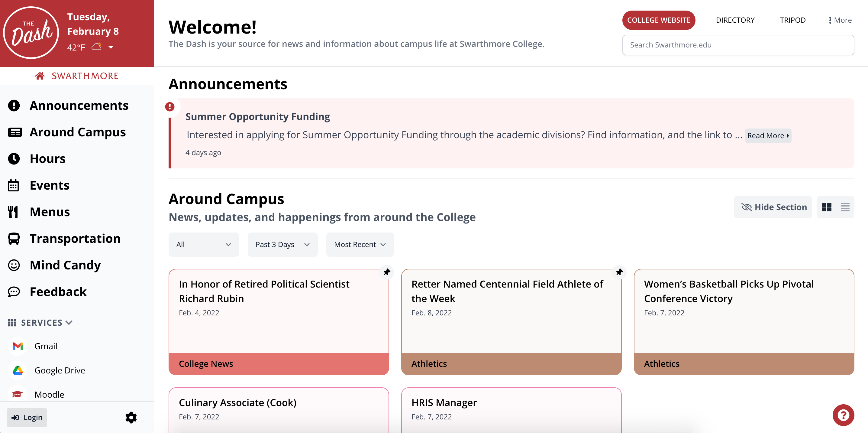Open Around Campus via its newspaper icon
868x433 pixels.
[x=14, y=132]
